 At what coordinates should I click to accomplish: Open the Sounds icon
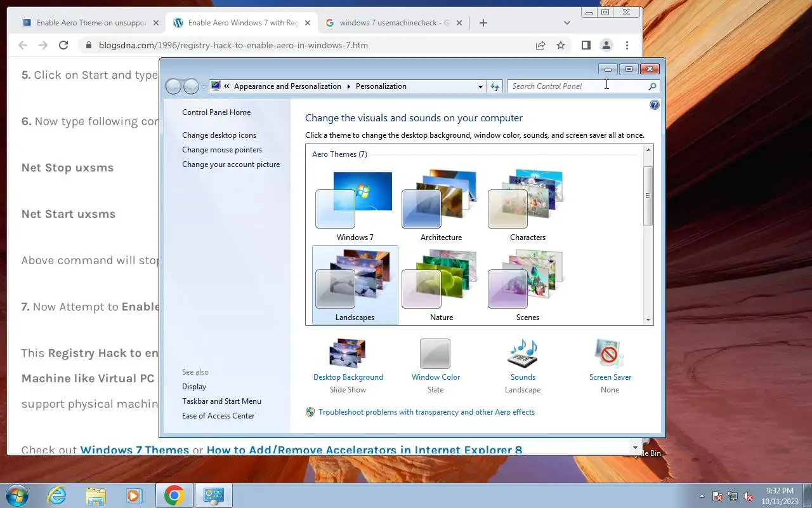[523, 353]
